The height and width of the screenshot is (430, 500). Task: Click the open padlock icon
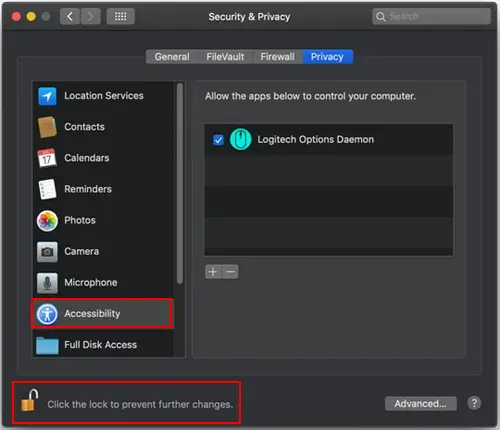click(x=29, y=400)
